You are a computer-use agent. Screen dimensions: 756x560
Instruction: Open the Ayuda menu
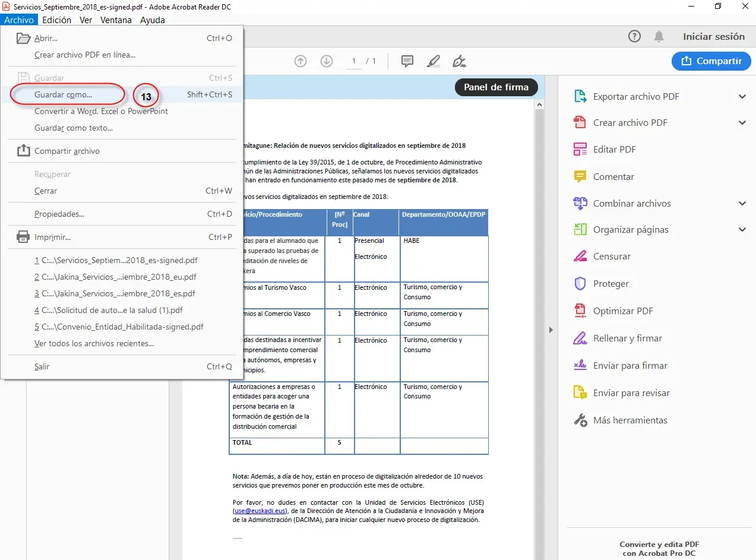pos(153,20)
